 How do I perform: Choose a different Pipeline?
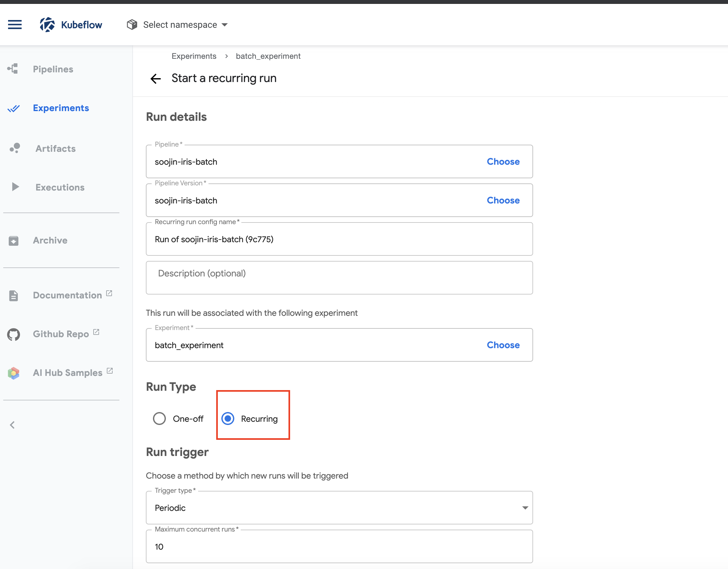[503, 161]
